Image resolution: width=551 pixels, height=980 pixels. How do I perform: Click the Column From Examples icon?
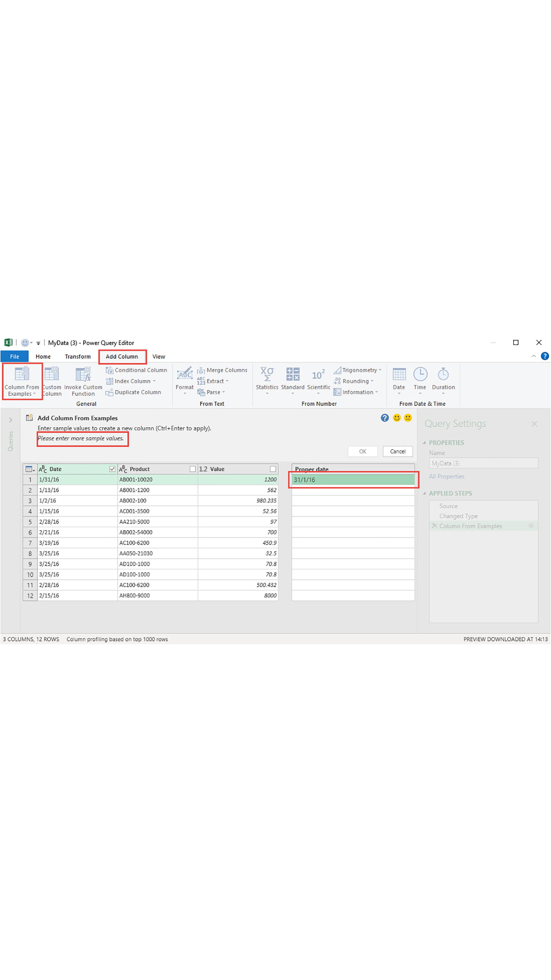(x=22, y=374)
